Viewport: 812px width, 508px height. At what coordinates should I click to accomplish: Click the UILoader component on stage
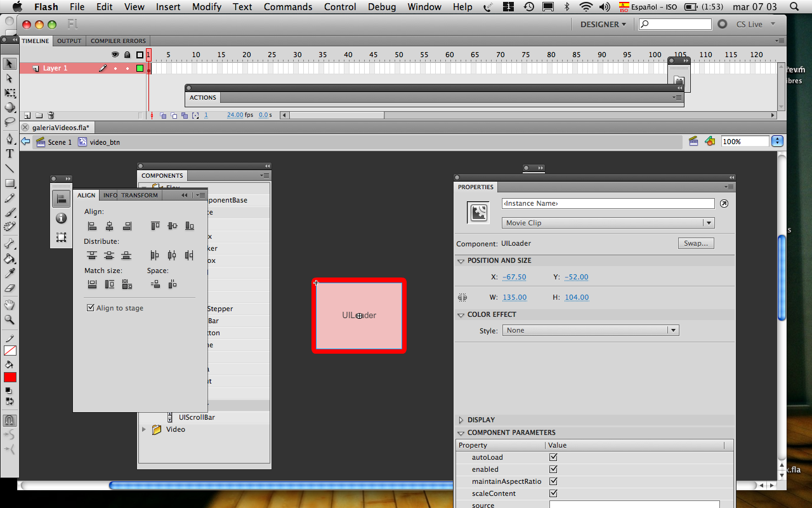pyautogui.click(x=359, y=316)
